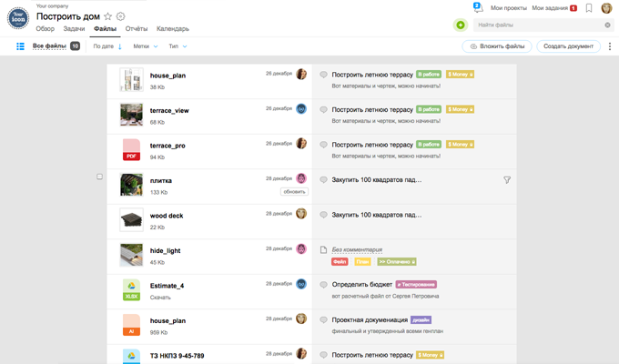
Task: Toggle sort direction arrow for По дате
Action: click(120, 46)
